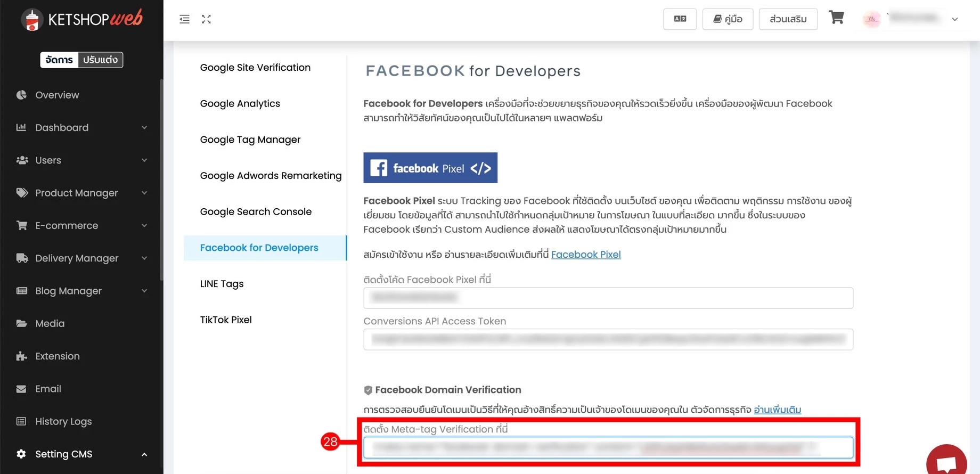Open the language translate button

click(x=680, y=19)
